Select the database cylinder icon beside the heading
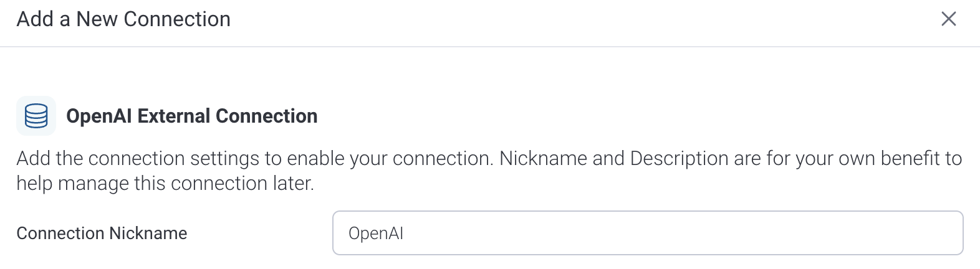Viewport: 980px width, 269px height. coord(36,116)
